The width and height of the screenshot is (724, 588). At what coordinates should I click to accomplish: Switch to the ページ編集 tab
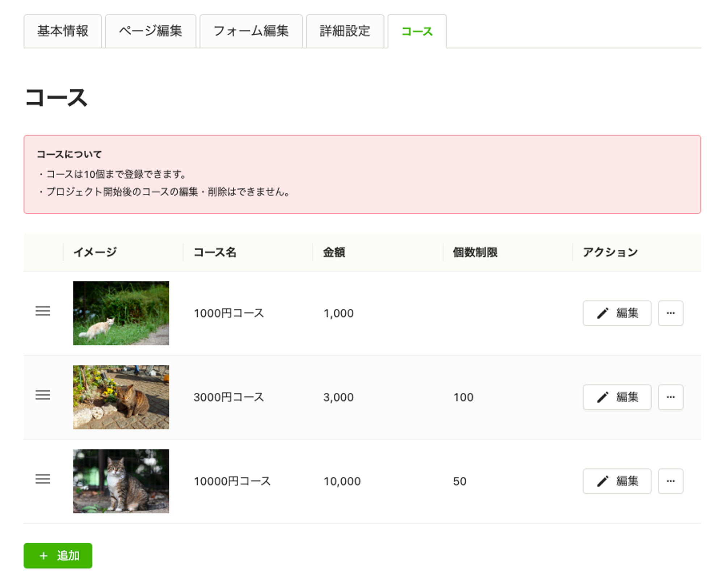(x=151, y=31)
